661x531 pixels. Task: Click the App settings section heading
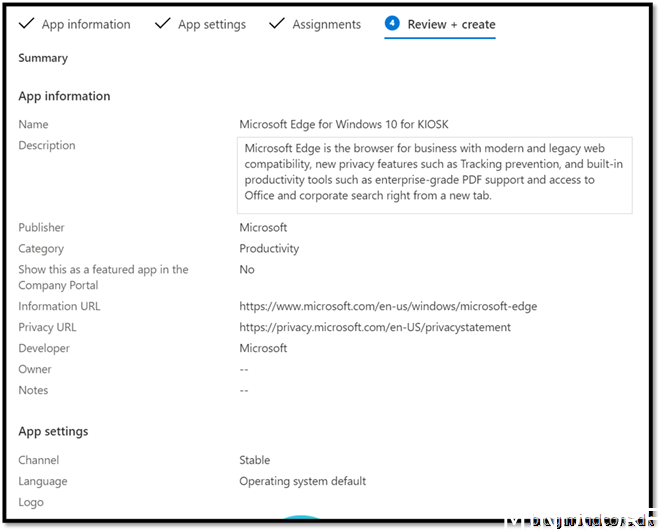[x=53, y=431]
